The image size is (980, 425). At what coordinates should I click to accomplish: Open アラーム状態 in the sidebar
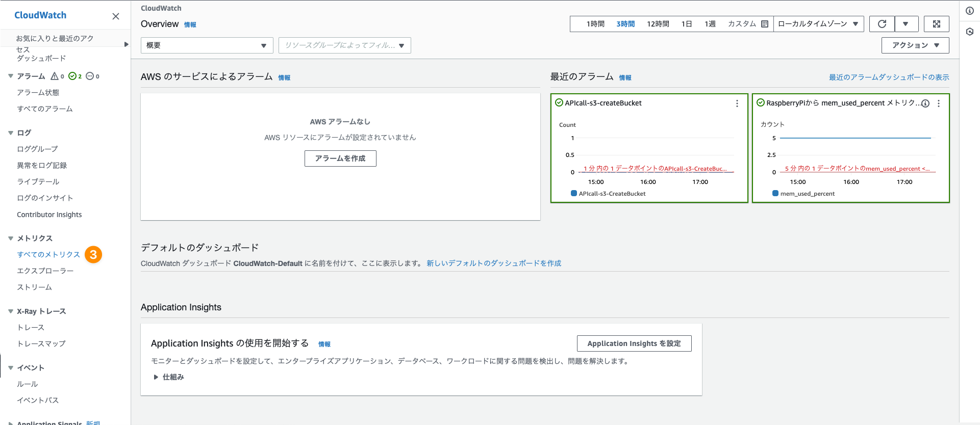[38, 92]
